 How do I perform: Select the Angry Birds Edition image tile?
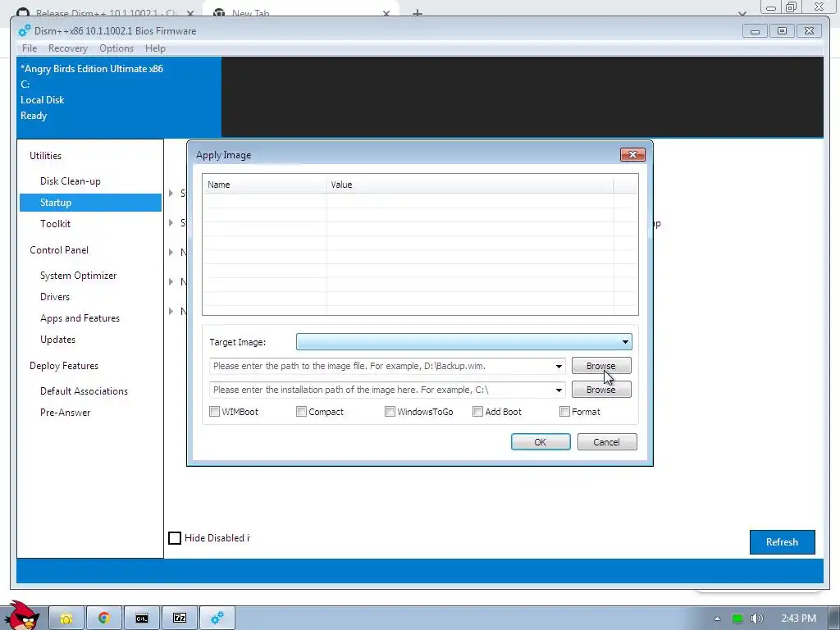point(119,97)
